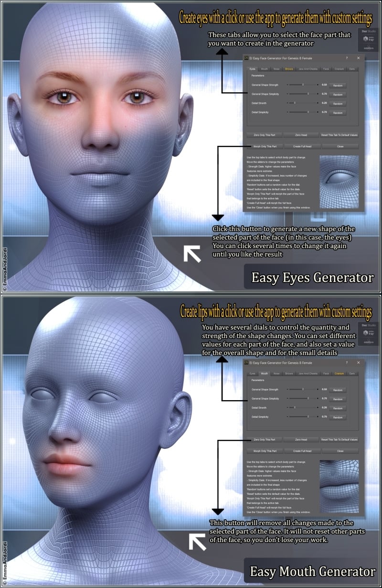Select the active Eyes tab in the eye-preview dialog
Image resolution: width=382 pixels, height=588 pixels.
(253, 69)
